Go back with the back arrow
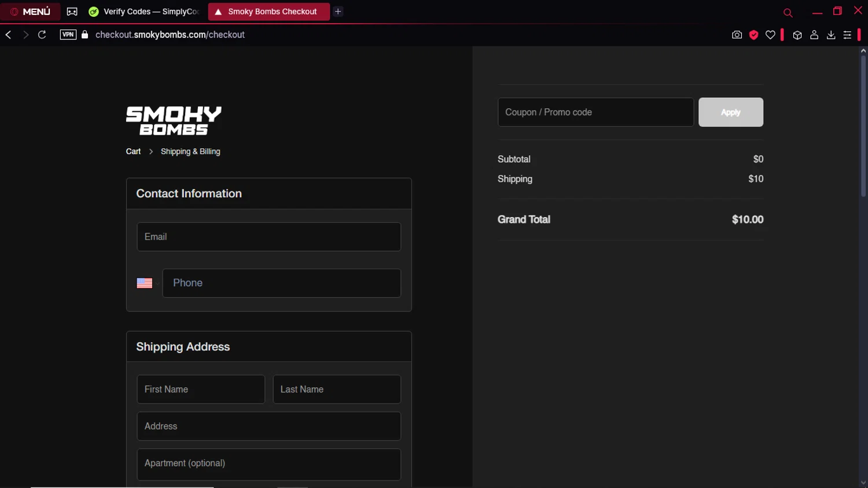868x488 pixels. click(8, 35)
